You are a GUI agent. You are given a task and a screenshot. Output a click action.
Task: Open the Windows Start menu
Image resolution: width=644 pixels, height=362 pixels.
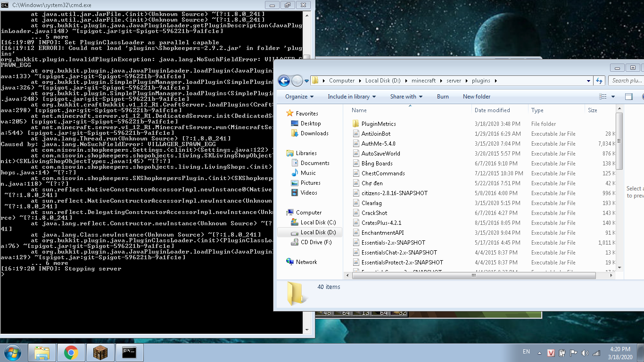12,352
